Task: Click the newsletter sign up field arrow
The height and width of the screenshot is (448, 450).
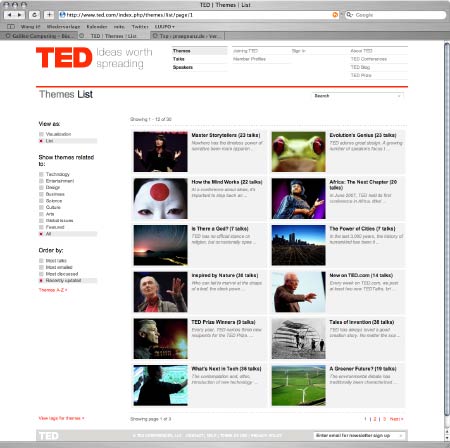Action: click(x=401, y=436)
